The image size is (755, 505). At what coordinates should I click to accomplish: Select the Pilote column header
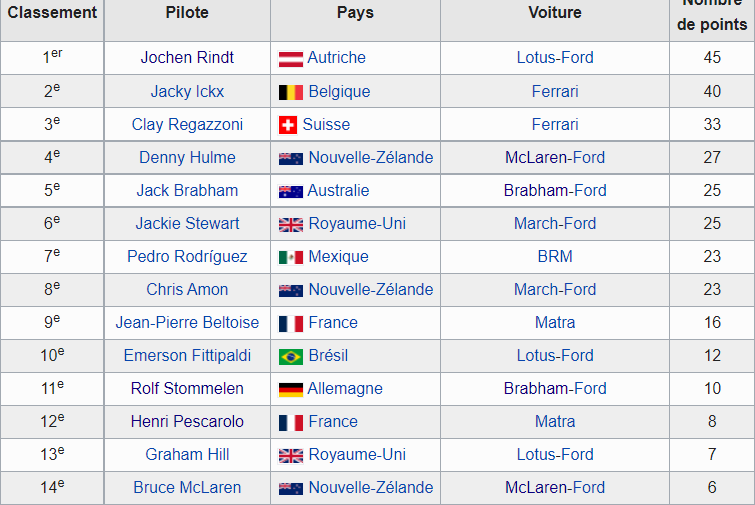(187, 13)
